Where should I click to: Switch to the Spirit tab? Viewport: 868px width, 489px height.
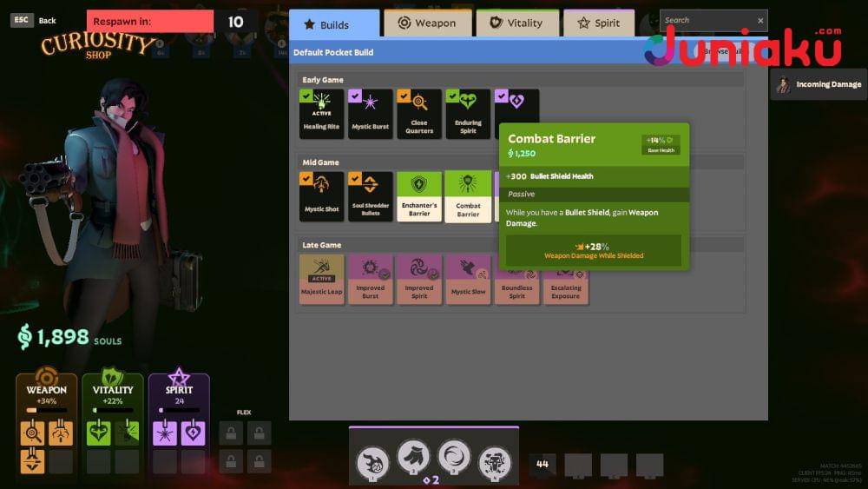coord(598,23)
